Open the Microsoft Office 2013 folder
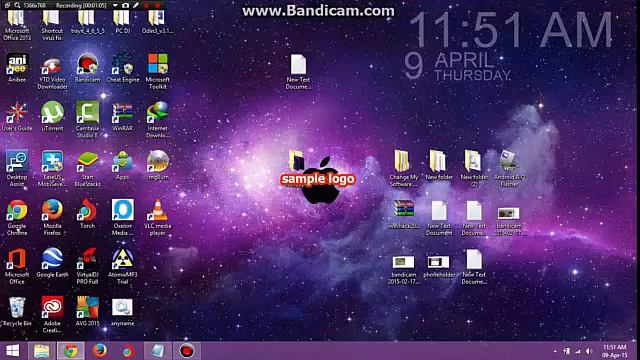640x360 pixels. [x=17, y=25]
